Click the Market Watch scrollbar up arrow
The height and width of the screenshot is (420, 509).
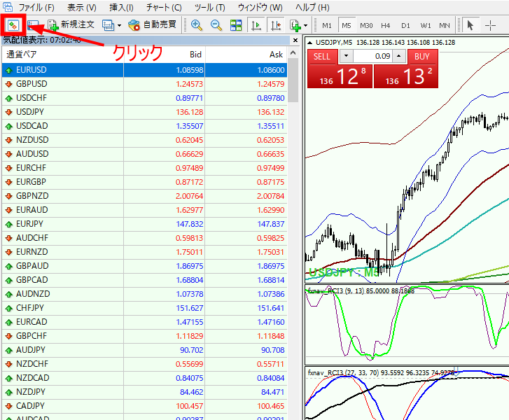point(293,53)
